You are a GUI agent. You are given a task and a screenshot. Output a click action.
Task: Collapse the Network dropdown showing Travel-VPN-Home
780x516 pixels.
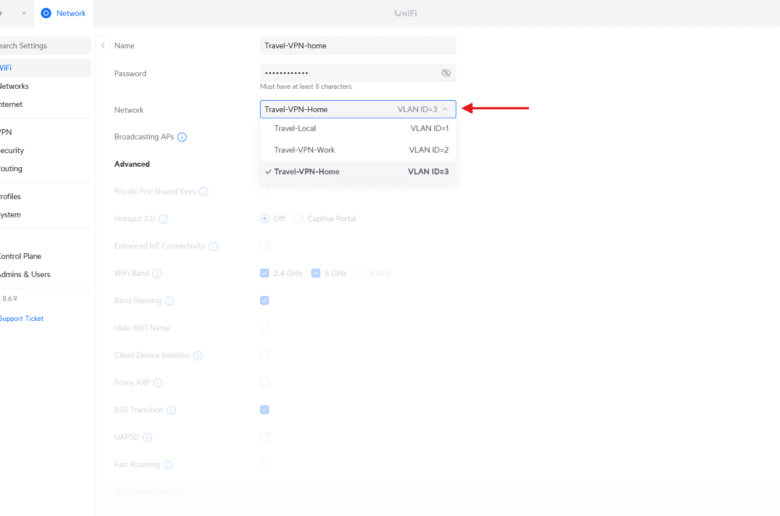point(358,109)
